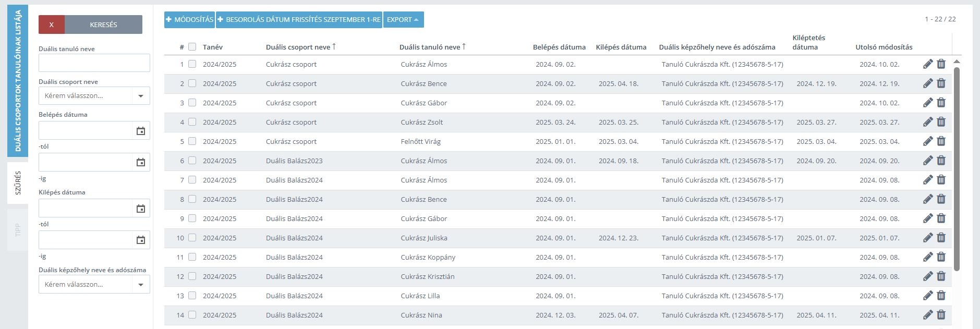Delete row 14 Cukrász Nina trash icon
Viewport: 980px width, 329px height.
(941, 315)
